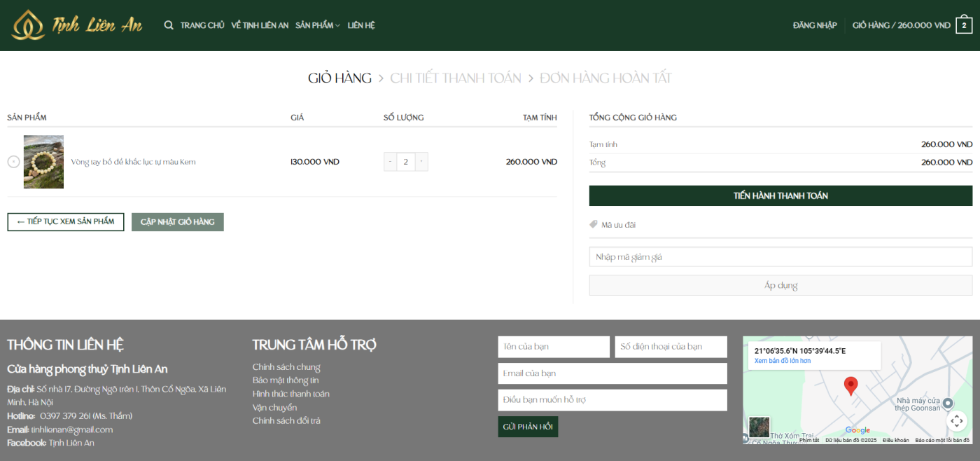Submit the form with Gửi Phản Hồi
980x461 pixels.
tap(528, 427)
